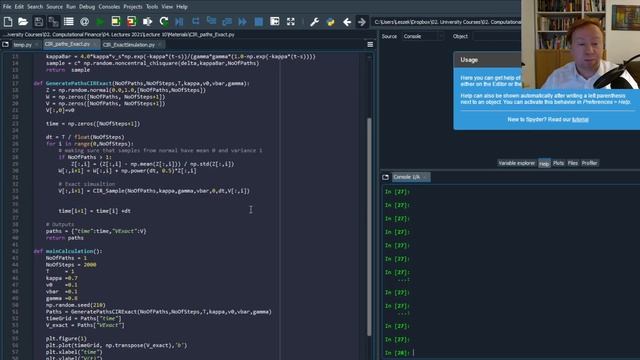Open the PYTHONPATH manager Python icon

click(330, 22)
